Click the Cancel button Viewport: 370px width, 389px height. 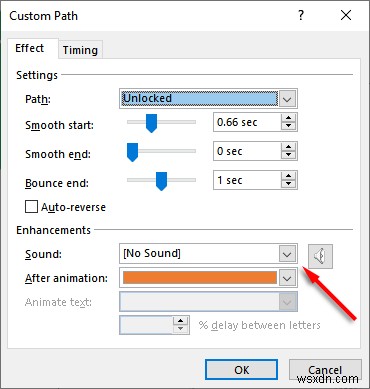[325, 370]
